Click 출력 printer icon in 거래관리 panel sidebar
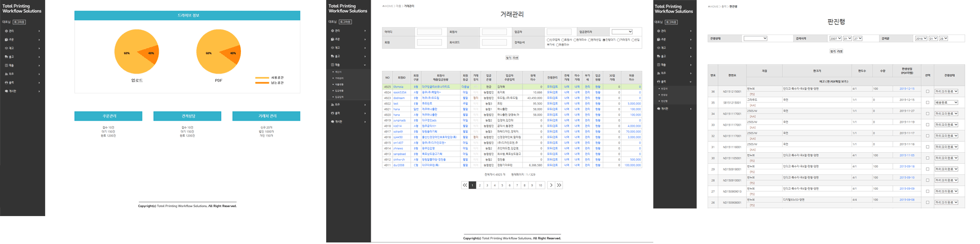The image size is (980, 244). 332,113
